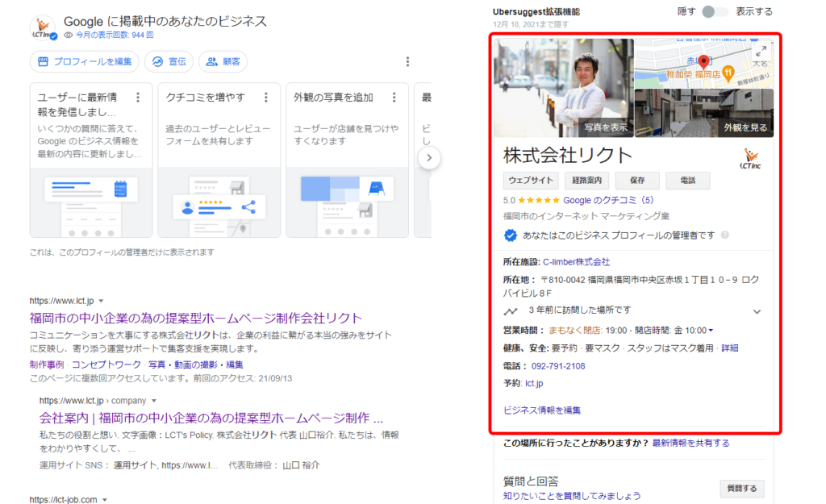
Task: Click プロフィールを編集 button
Action: click(84, 61)
